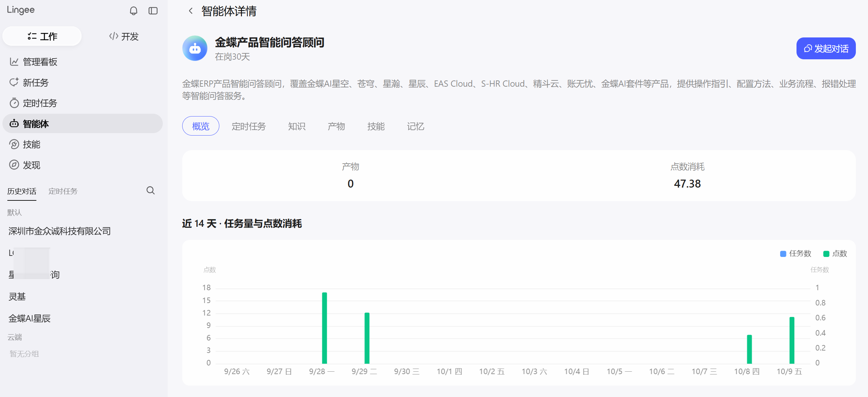Select the 历史对话 sidebar tab
Image resolution: width=868 pixels, height=397 pixels.
22,191
